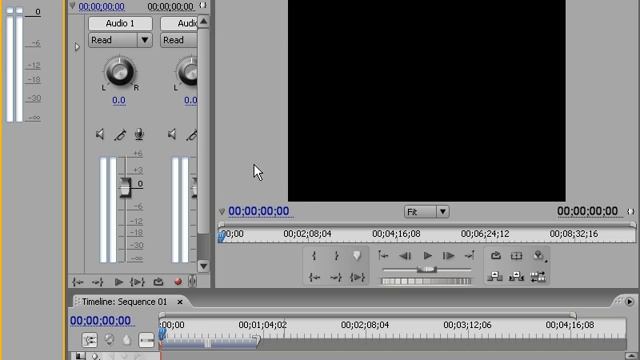Click the red Record button in Audio Mixer
Image resolution: width=640 pixels, height=360 pixels.
178,282
